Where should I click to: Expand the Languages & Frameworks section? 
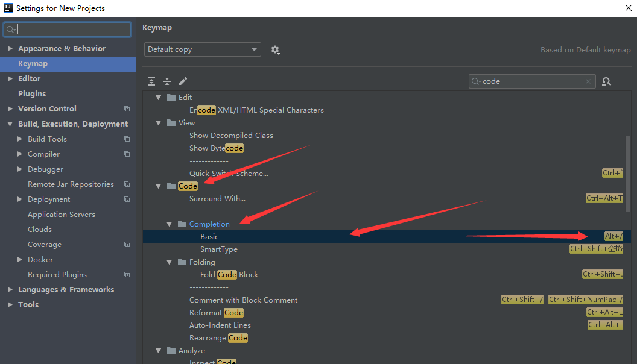pyautogui.click(x=10, y=290)
